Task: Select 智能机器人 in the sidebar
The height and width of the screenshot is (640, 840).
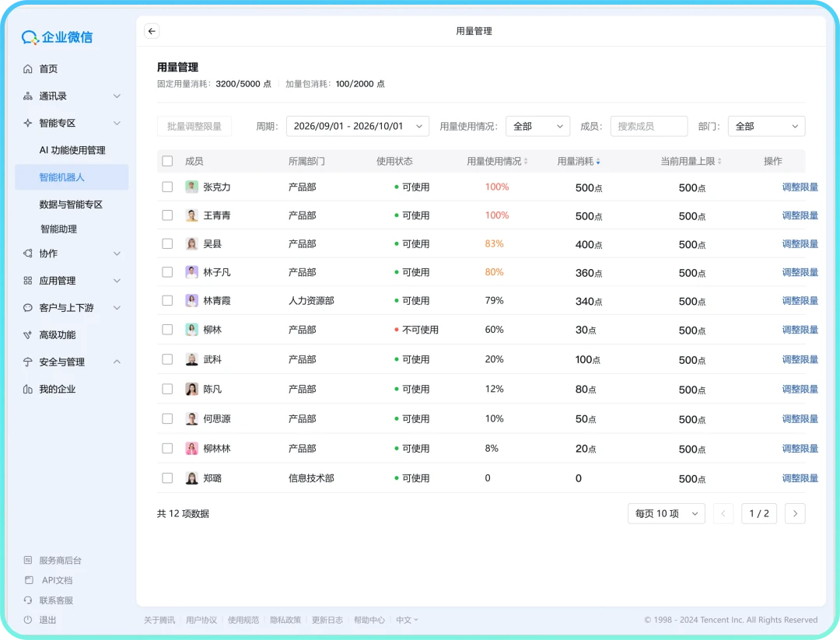Action: tap(72, 177)
